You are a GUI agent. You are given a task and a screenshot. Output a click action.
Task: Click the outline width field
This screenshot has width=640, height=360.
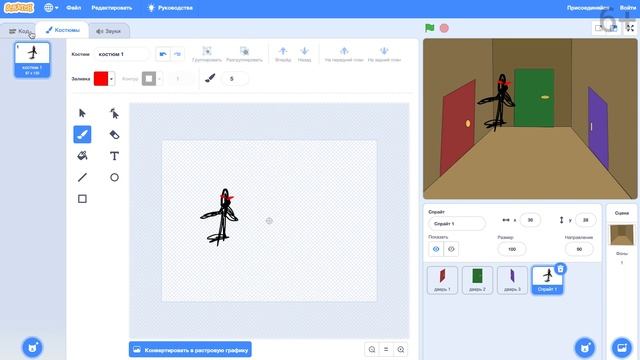(x=180, y=79)
